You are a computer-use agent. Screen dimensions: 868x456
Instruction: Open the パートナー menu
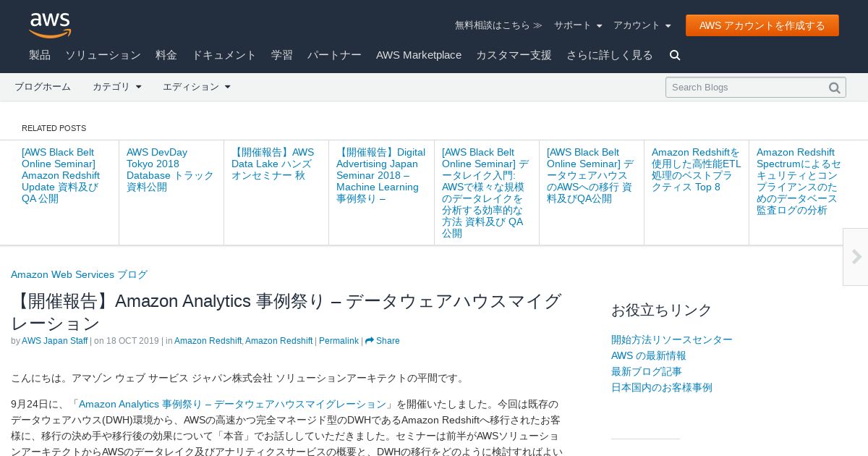(334, 55)
